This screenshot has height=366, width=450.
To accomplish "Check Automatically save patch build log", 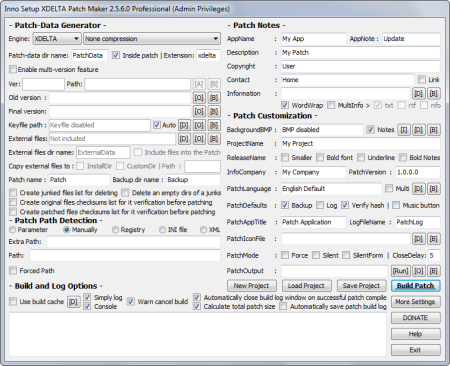I will (x=283, y=306).
